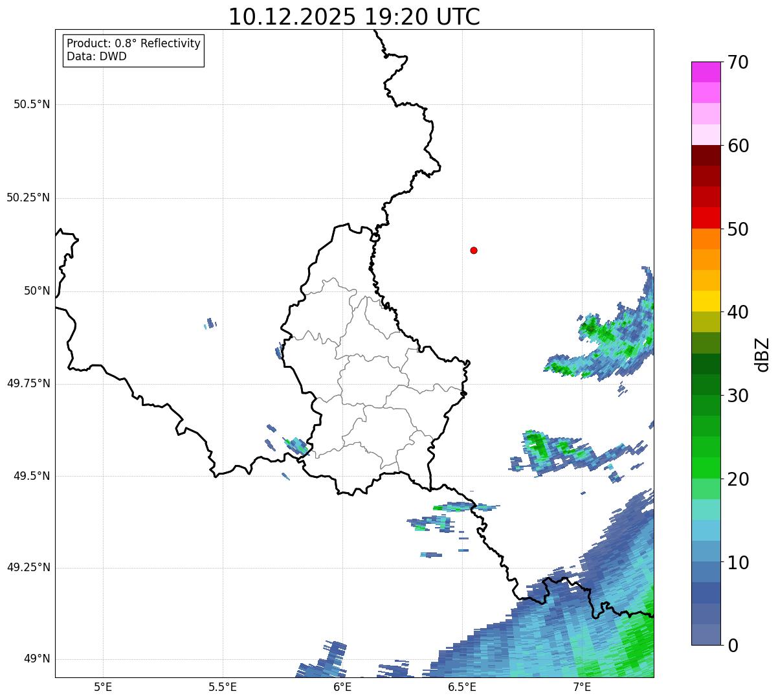This screenshot has height=700, width=778.
Task: Click the colorbar value 10
Action: click(738, 562)
